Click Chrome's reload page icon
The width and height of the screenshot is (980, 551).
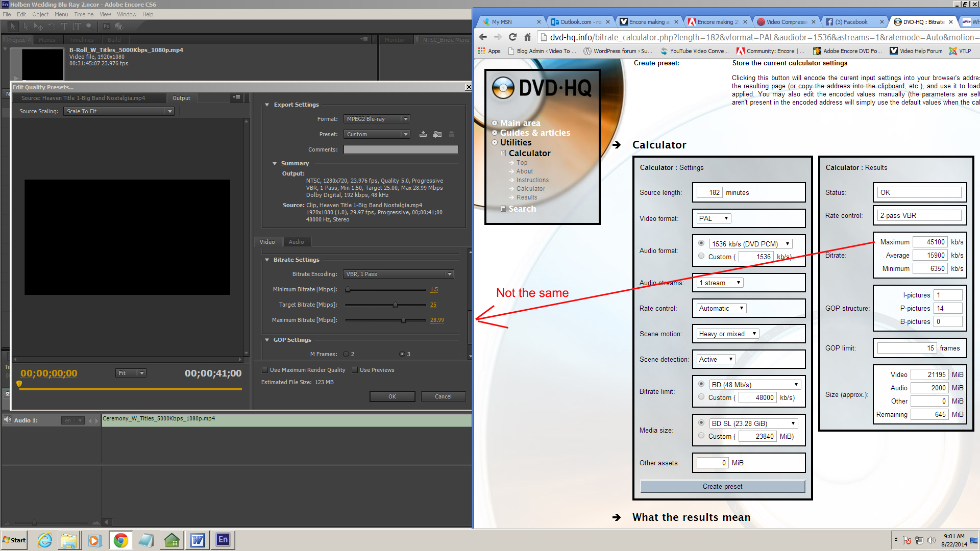(512, 37)
